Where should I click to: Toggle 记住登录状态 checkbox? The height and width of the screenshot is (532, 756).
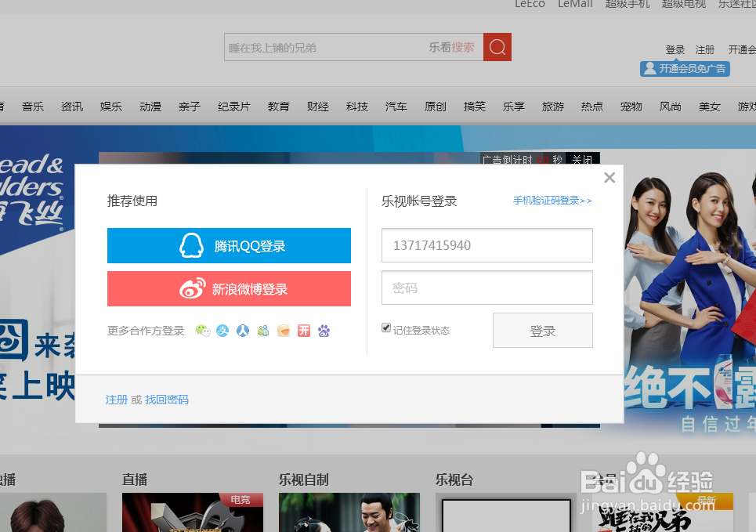click(x=386, y=328)
